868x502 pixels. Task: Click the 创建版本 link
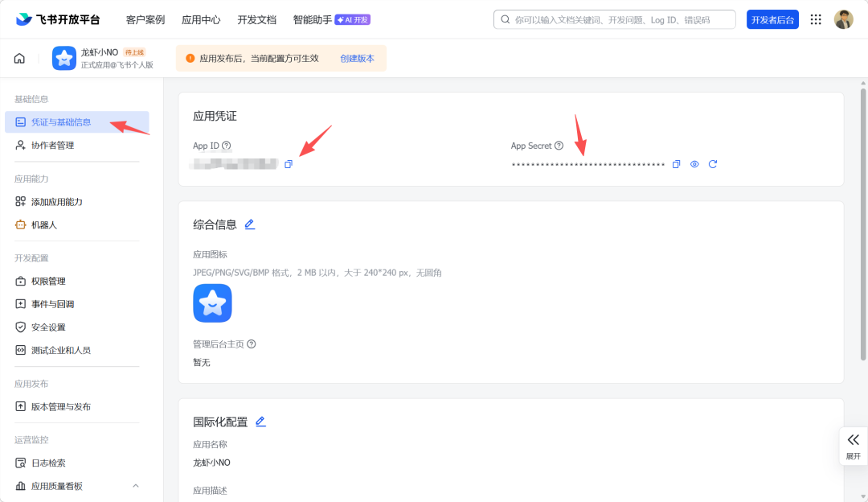point(357,59)
